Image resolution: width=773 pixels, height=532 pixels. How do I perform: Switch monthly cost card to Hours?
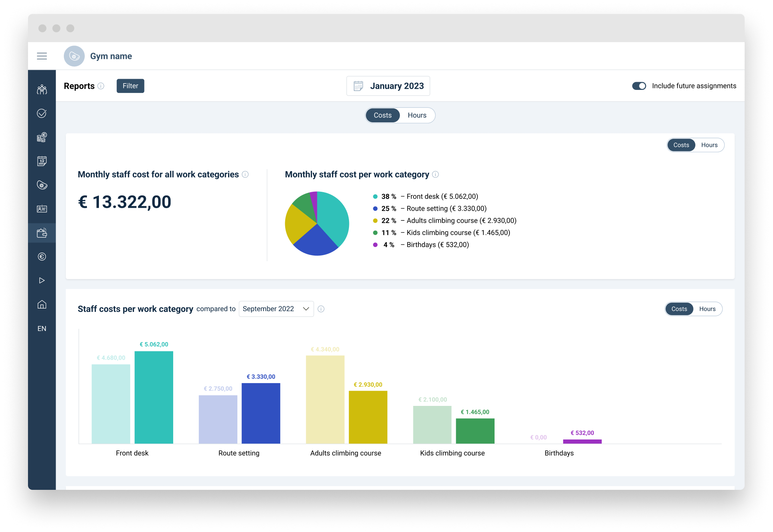[709, 145]
